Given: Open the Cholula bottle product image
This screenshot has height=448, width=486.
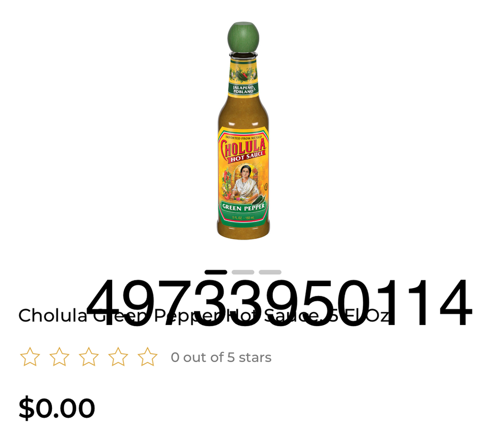Looking at the screenshot, I should [x=243, y=130].
